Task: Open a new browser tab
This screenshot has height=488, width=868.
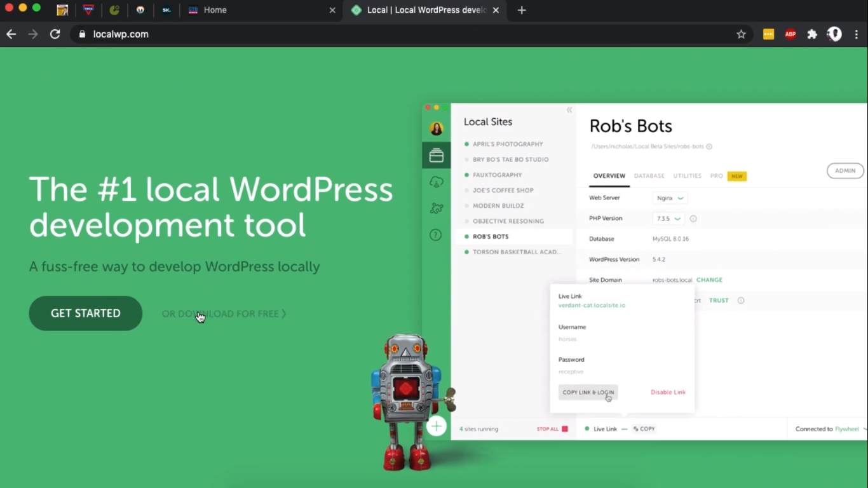Action: pos(522,10)
